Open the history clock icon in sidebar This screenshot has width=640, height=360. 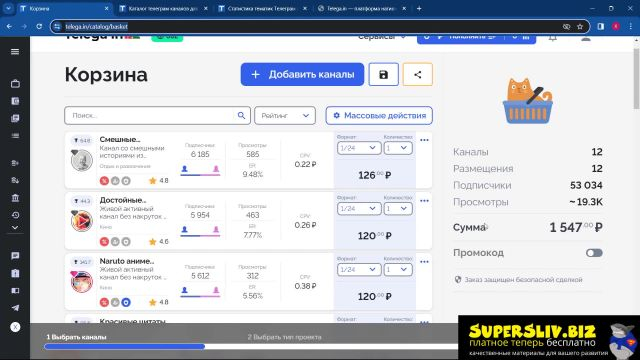click(15, 215)
